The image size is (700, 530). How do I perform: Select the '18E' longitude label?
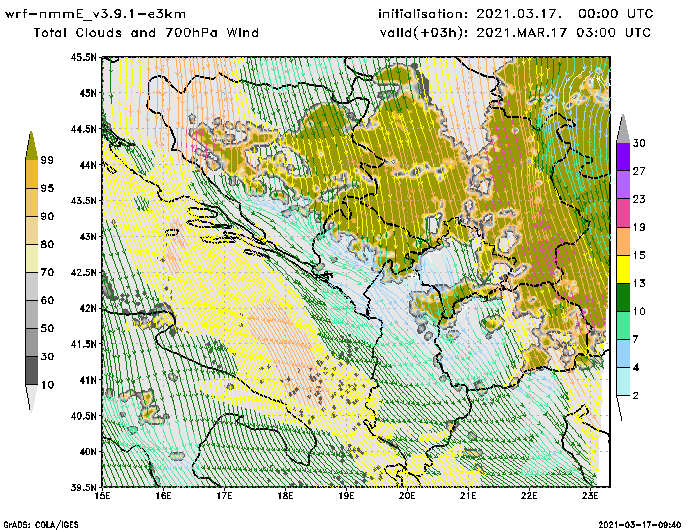(x=285, y=496)
